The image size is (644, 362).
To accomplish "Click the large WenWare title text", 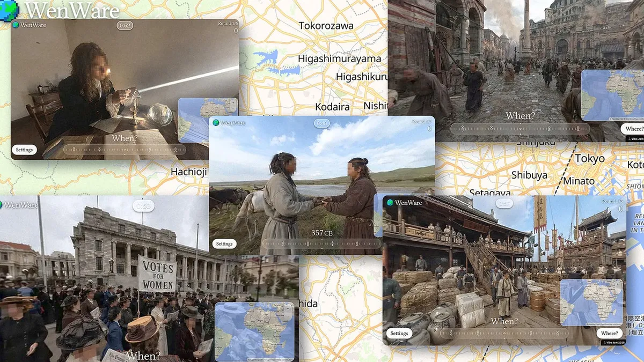I will pos(72,10).
